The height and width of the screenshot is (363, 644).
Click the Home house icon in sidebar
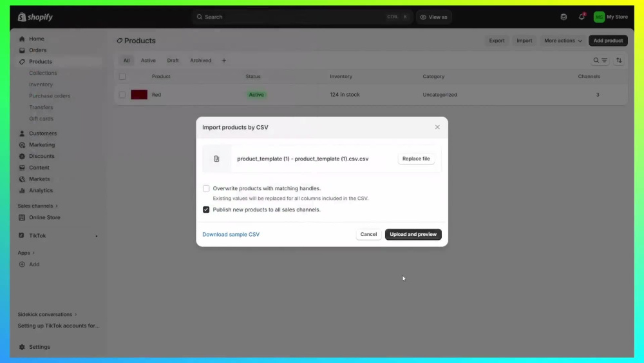click(22, 39)
